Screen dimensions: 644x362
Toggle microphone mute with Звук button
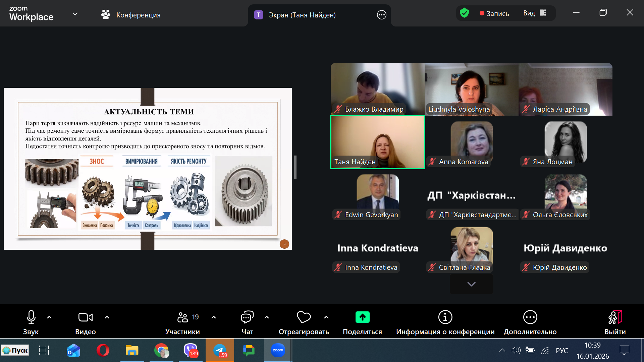click(x=31, y=317)
